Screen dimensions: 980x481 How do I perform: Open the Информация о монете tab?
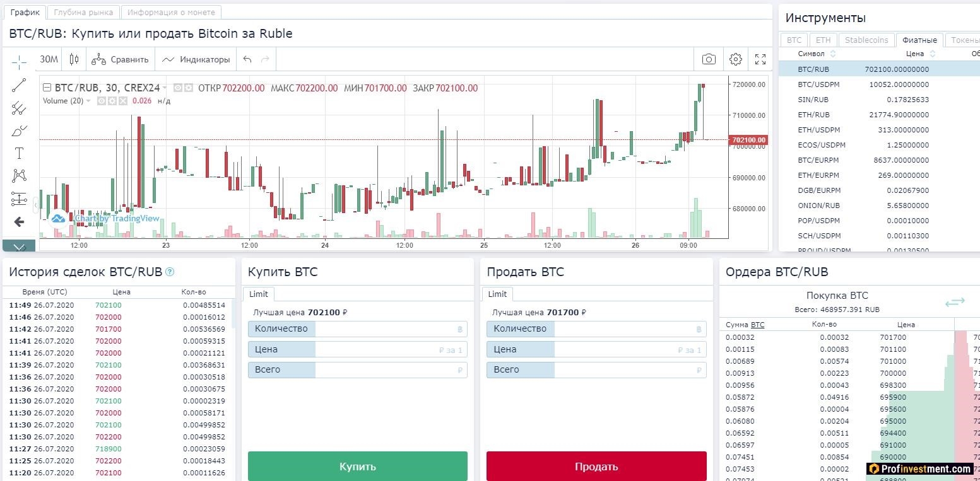(171, 12)
